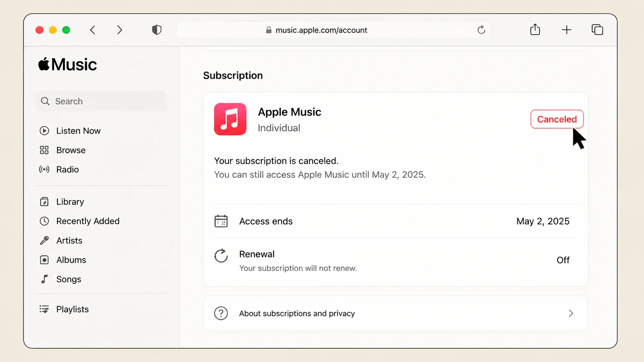
Task: Click the Access ends calendar icon
Action: [x=221, y=221]
